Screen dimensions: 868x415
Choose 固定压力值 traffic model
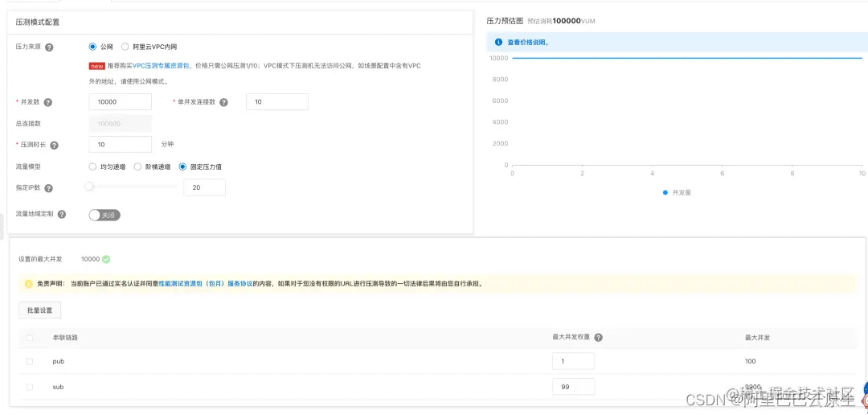[x=182, y=166]
